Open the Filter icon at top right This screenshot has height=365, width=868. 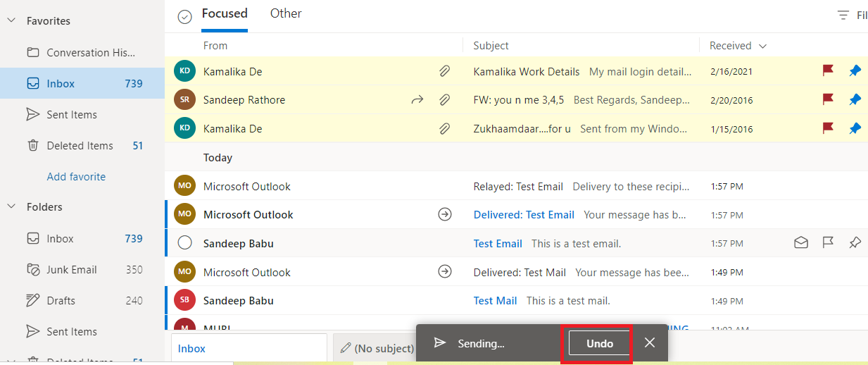pyautogui.click(x=843, y=15)
